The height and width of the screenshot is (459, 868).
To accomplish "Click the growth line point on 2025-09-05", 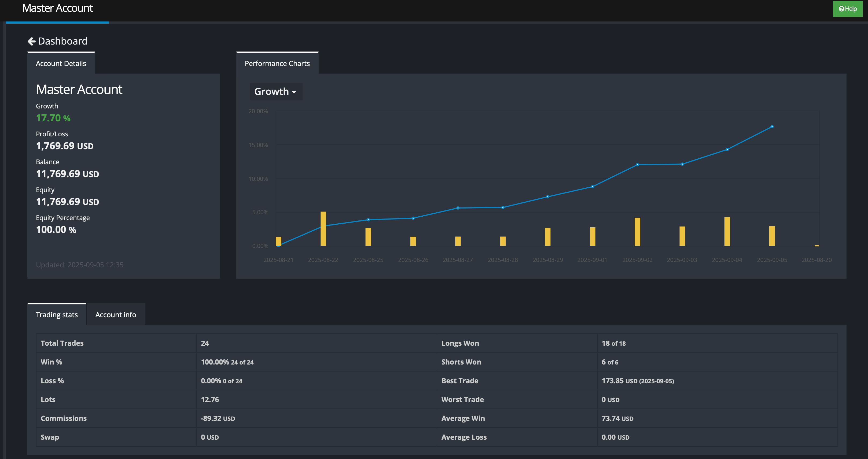I will click(x=772, y=127).
